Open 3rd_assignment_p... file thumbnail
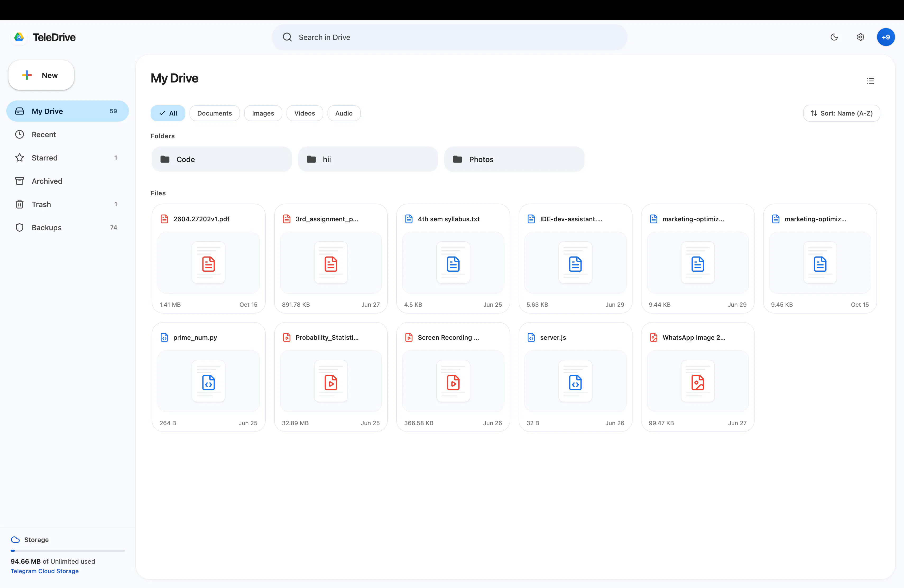The width and height of the screenshot is (904, 588). click(x=330, y=263)
